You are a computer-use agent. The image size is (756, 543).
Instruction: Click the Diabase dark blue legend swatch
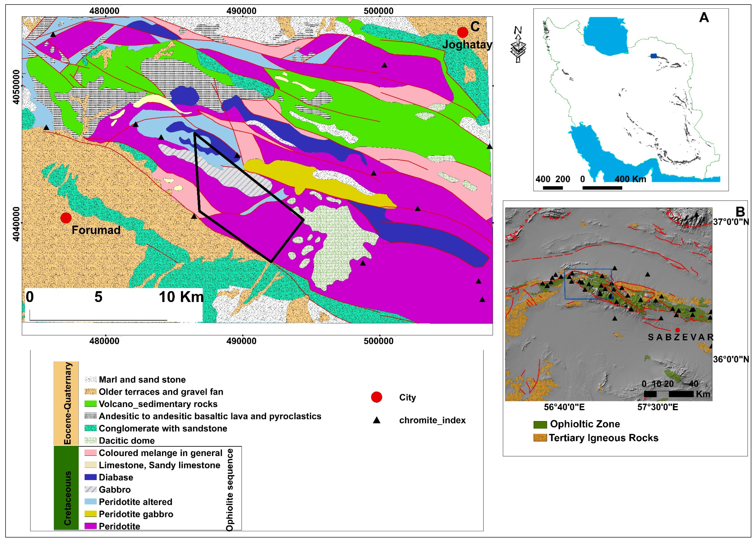click(x=90, y=477)
